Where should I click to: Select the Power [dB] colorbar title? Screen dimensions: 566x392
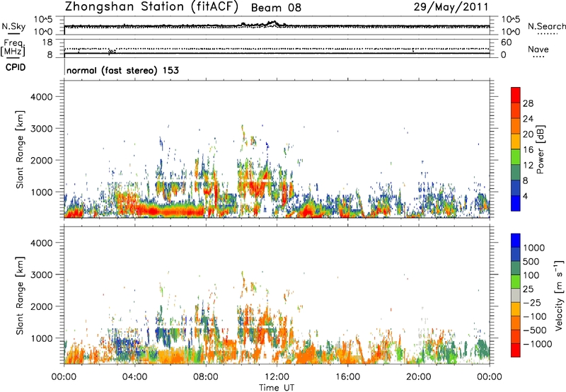pos(540,149)
